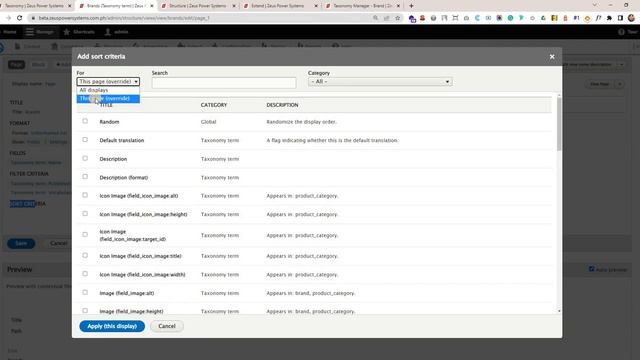Viewport: 640px width, 360px height.
Task: Close the Taxonomy Manager browser tab
Action: (398, 6)
